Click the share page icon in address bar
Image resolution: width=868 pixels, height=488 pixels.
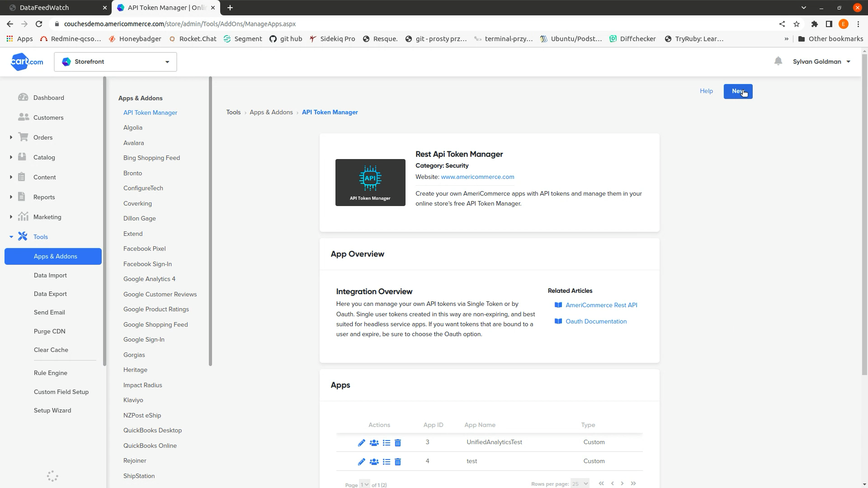click(782, 24)
